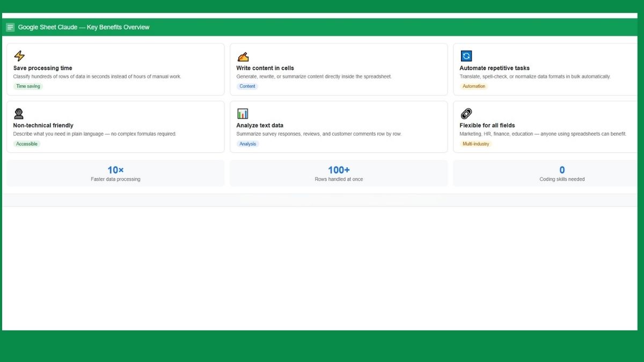The image size is (644, 362).
Task: Click the Analysis tag
Action: click(x=248, y=144)
